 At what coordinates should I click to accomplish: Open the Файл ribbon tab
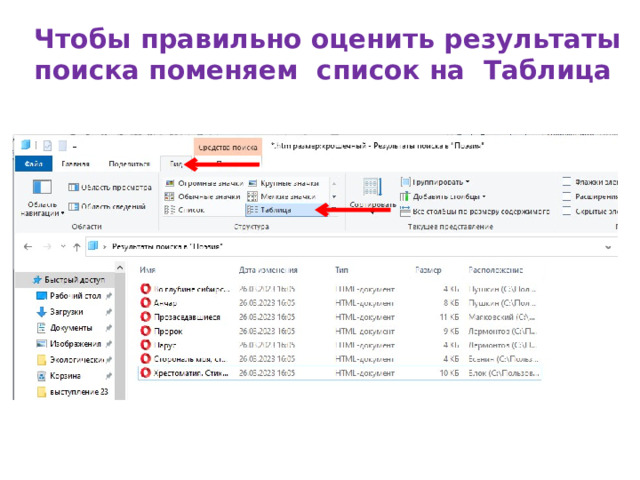(33, 164)
